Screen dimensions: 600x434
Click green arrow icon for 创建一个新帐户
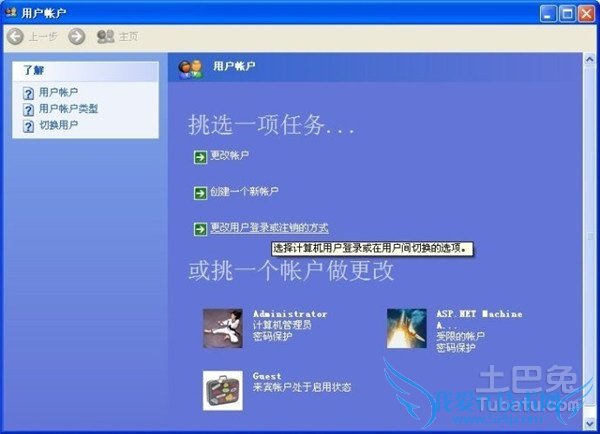pyautogui.click(x=200, y=193)
